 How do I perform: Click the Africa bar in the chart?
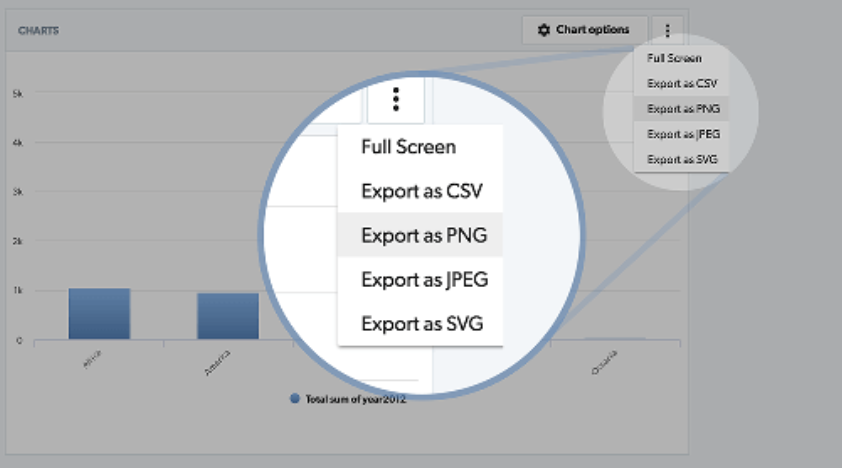(99, 314)
